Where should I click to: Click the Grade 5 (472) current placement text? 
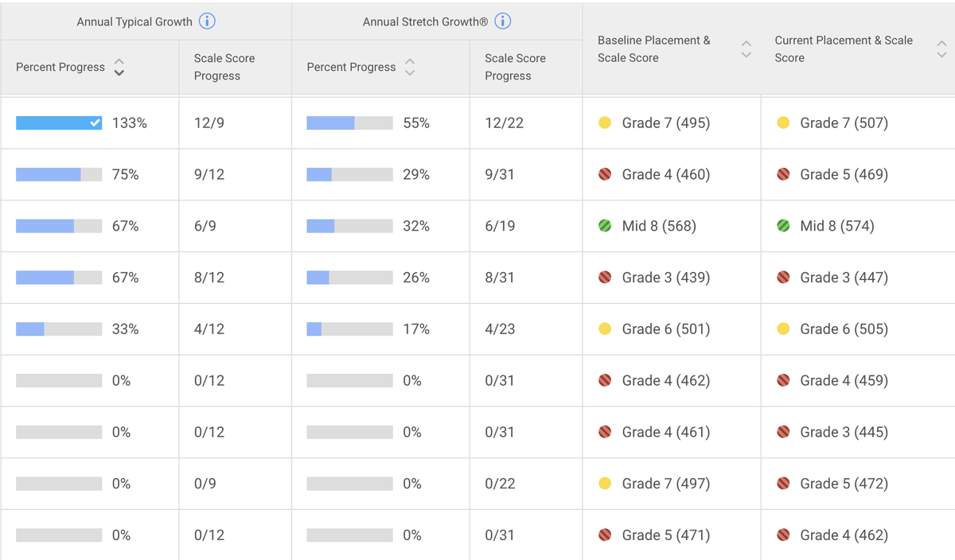[x=844, y=484]
